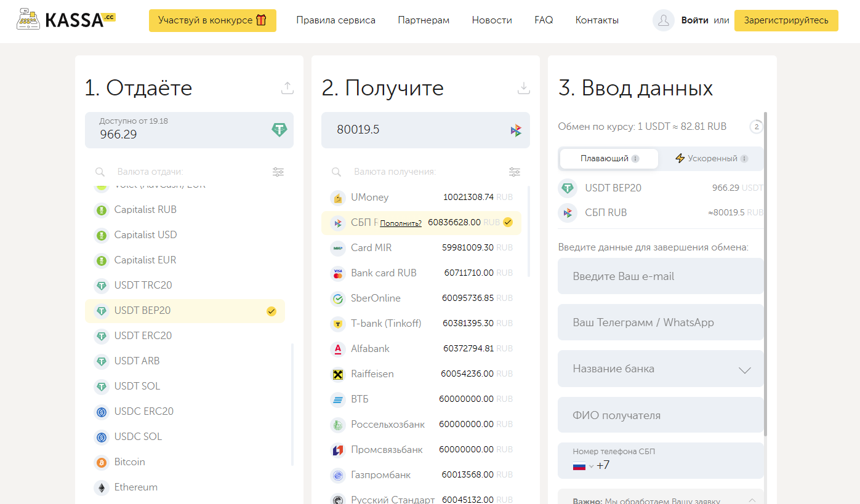Viewport: 860px width, 504px height.
Task: Click the data entry panel scrollbar
Action: (x=765, y=274)
